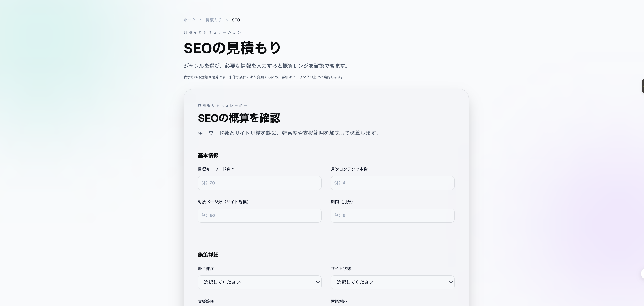
Task: Click the down arrow in サイト状態 select
Action: tap(451, 282)
